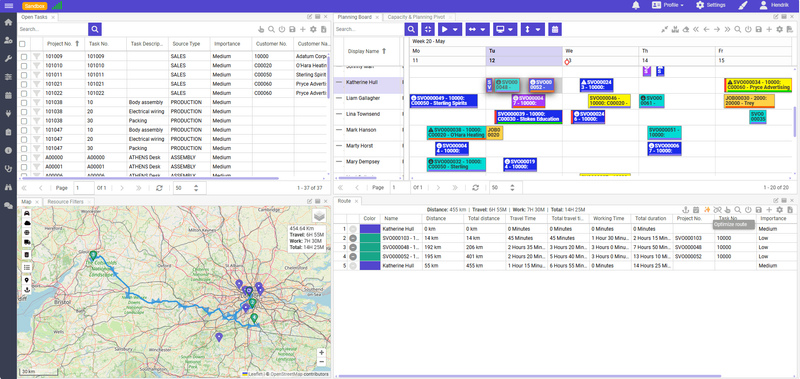800x379 pixels.
Task: Click the Planning Board settings gear
Action: (780, 30)
